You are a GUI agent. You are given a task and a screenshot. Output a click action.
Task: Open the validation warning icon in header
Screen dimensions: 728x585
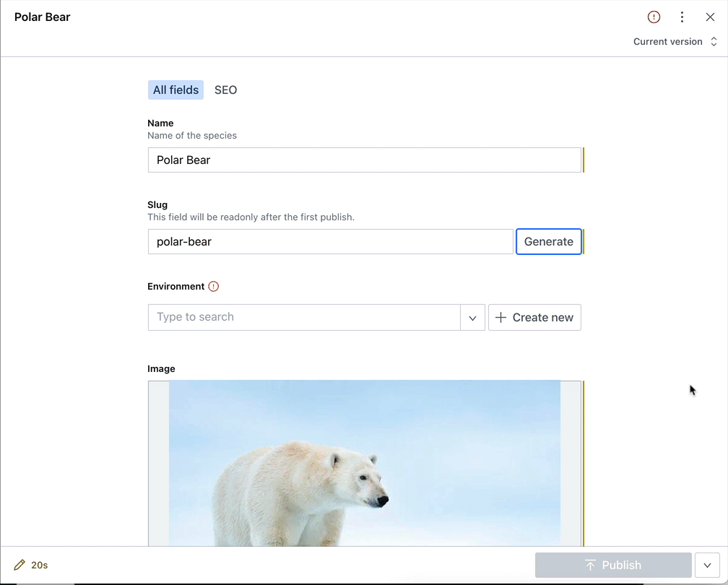tap(654, 17)
